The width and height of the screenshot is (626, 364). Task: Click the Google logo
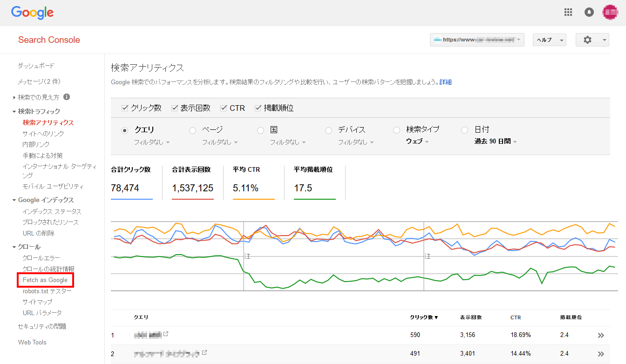click(x=33, y=13)
